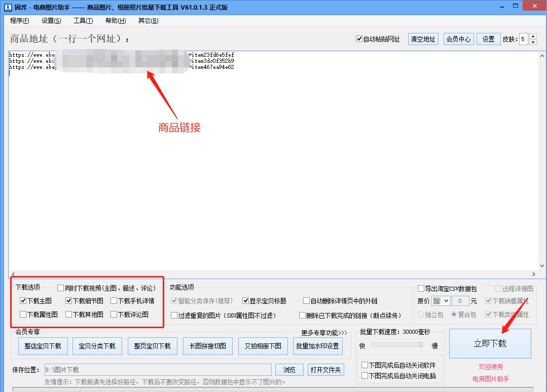Click the 原价 amount field showing 0

pyautogui.click(x=460, y=301)
